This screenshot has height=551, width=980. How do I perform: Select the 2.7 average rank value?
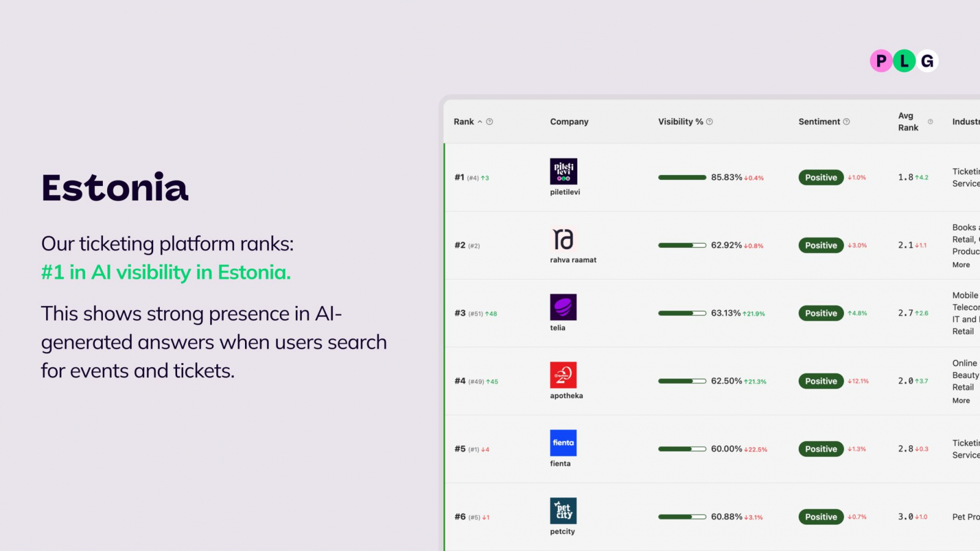905,313
